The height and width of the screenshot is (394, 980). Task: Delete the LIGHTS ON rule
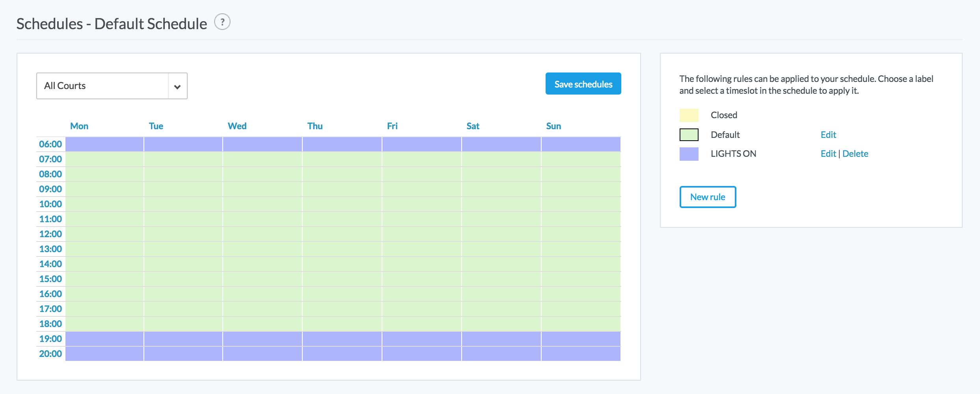click(855, 154)
